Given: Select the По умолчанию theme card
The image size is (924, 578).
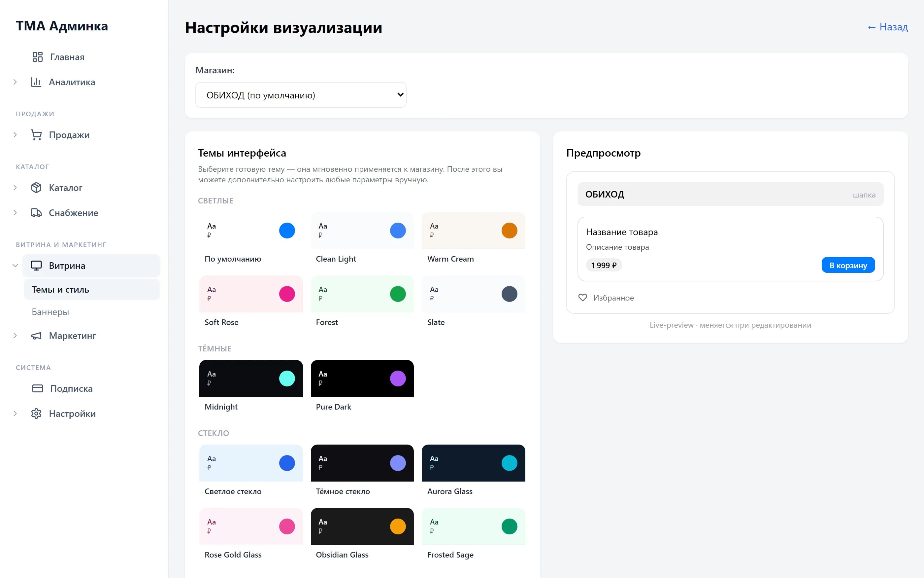Looking at the screenshot, I should click(250, 239).
